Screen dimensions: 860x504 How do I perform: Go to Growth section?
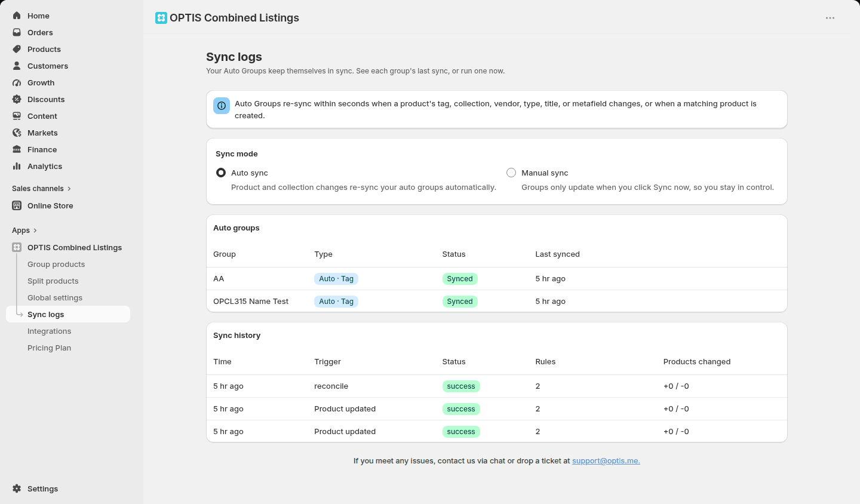click(x=41, y=82)
